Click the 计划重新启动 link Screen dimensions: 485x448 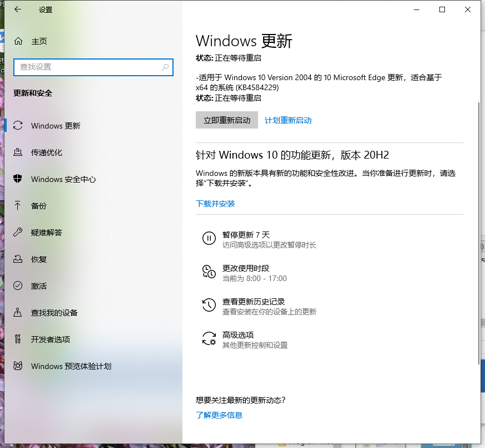[288, 120]
